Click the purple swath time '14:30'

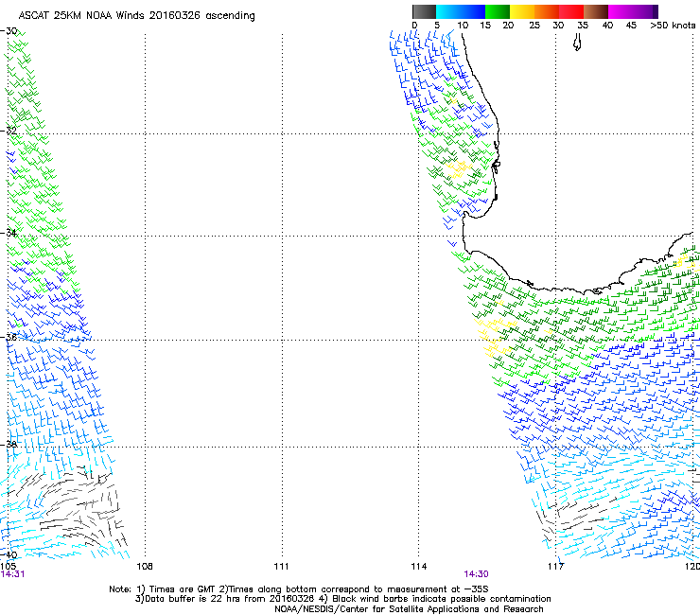pos(476,574)
